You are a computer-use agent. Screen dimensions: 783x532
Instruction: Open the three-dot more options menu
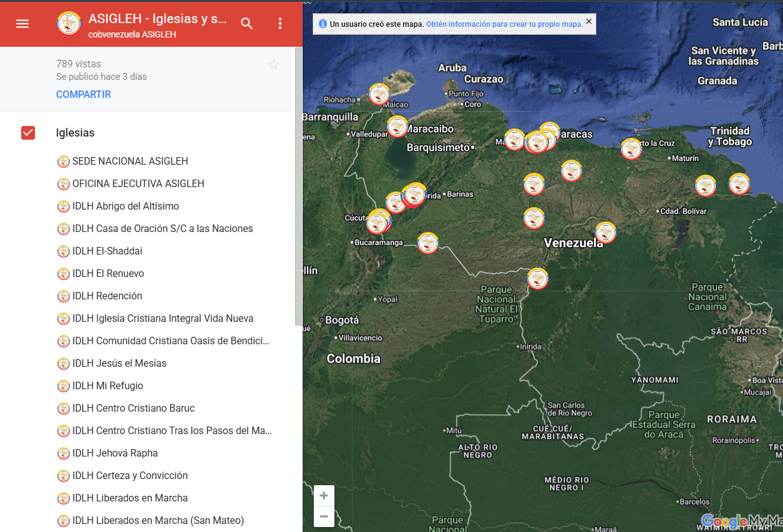(x=280, y=24)
